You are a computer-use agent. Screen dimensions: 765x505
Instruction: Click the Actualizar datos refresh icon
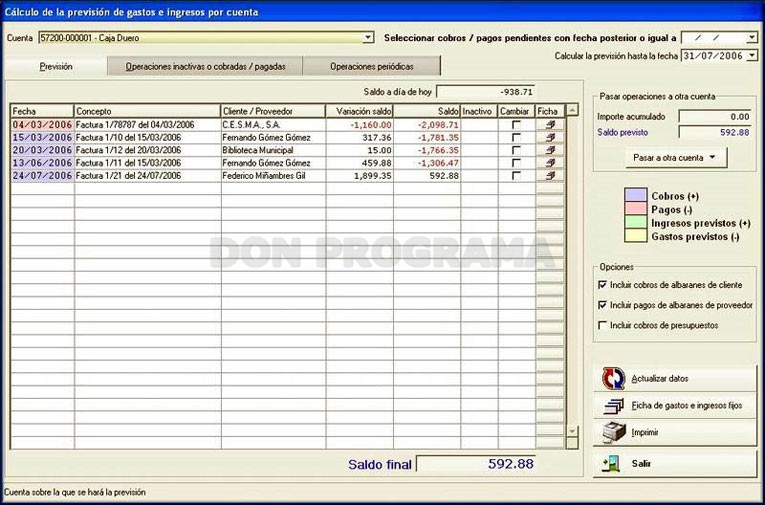click(613, 378)
